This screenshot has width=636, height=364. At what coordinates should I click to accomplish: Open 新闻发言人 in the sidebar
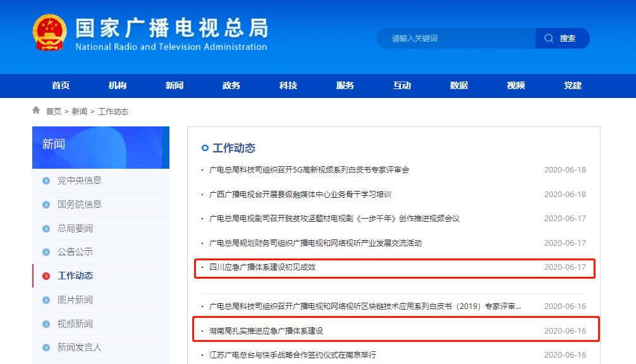click(x=80, y=348)
